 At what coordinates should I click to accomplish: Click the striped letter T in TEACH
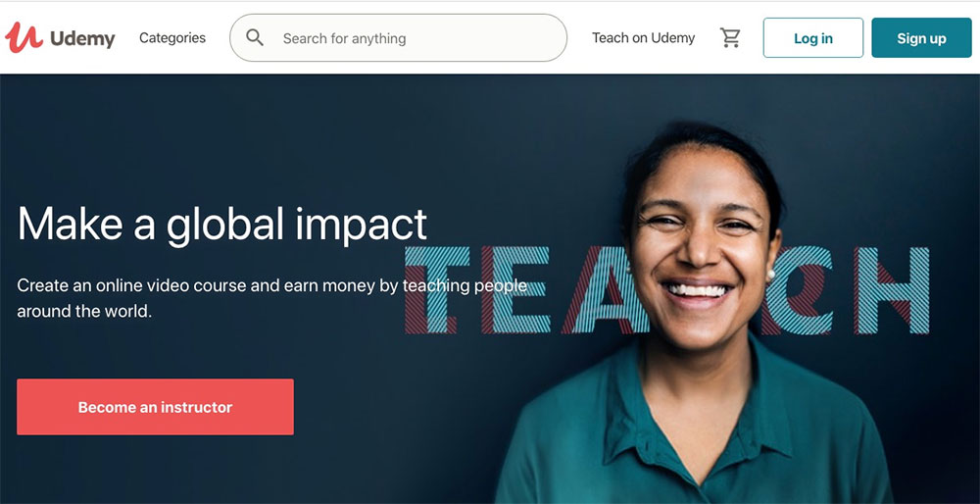(x=437, y=289)
